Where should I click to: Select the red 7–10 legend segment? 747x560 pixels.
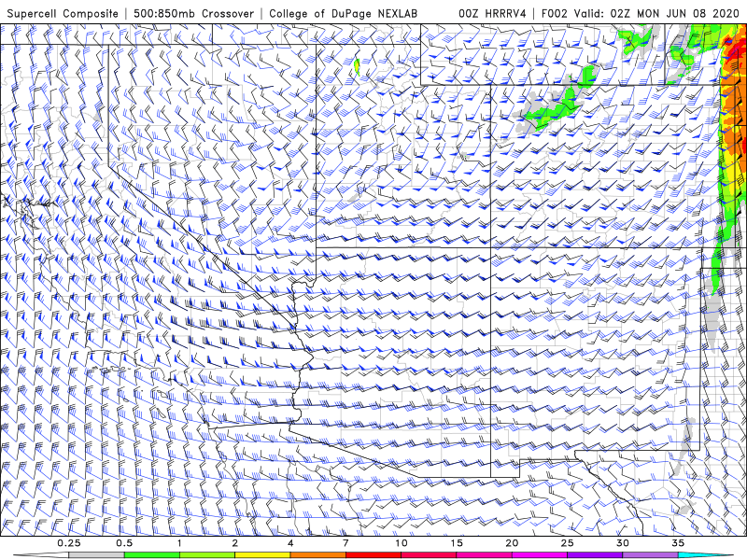click(373, 555)
